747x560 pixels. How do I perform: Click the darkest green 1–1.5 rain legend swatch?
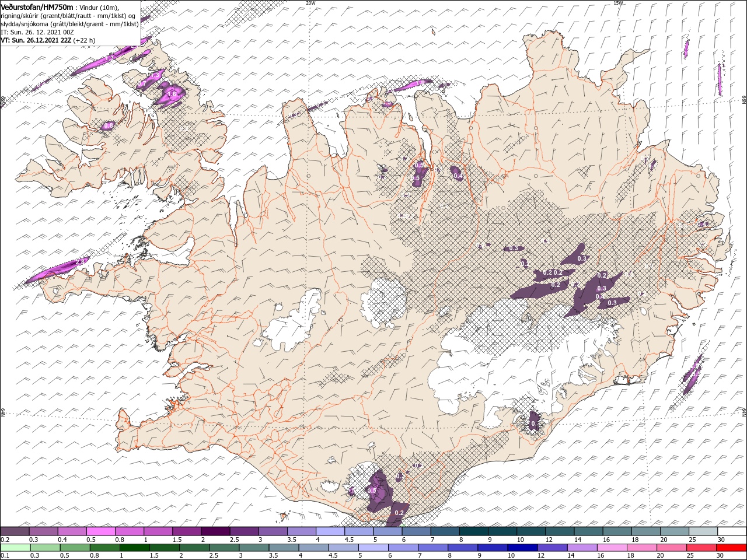point(134,548)
